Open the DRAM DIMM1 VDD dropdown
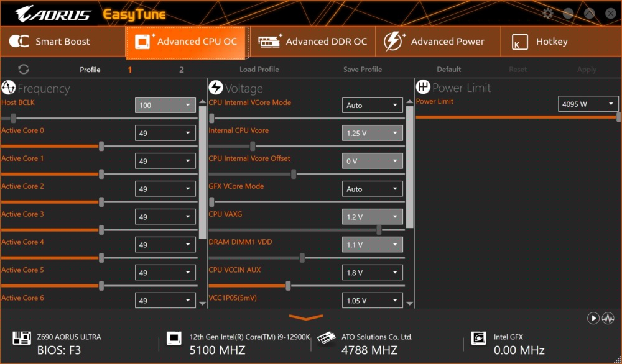The image size is (622, 364). pyautogui.click(x=372, y=245)
